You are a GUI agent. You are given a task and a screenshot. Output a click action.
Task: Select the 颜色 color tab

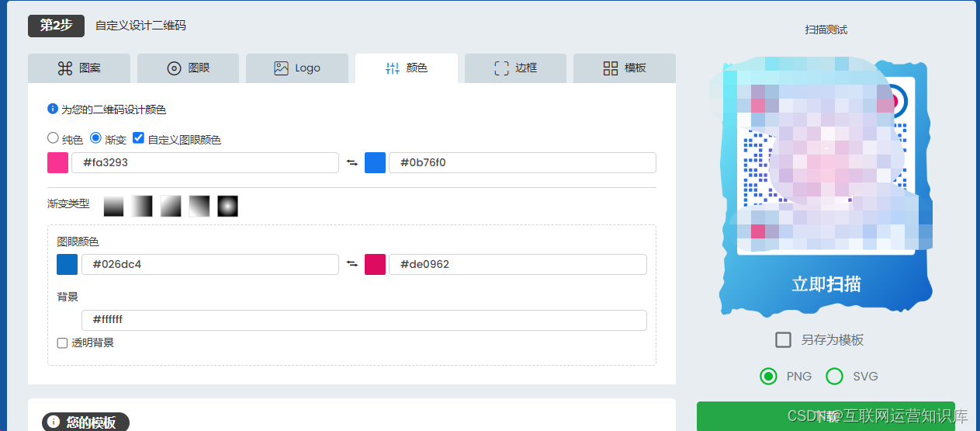click(x=407, y=68)
